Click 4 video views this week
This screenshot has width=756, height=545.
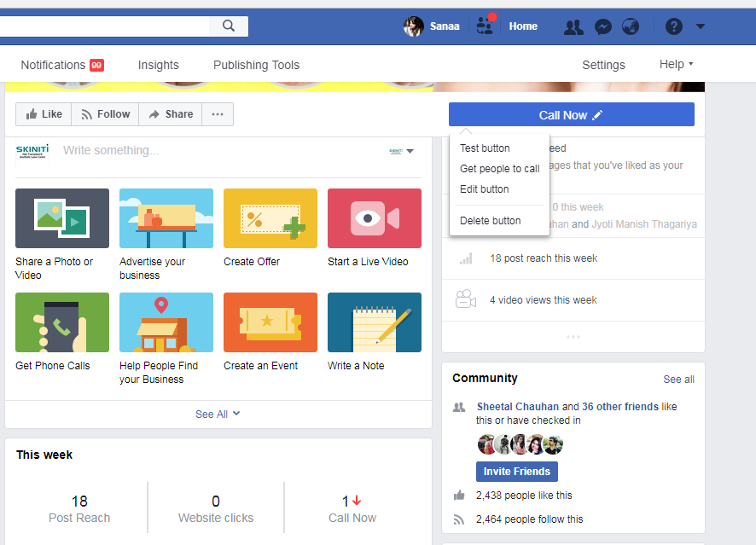click(544, 300)
